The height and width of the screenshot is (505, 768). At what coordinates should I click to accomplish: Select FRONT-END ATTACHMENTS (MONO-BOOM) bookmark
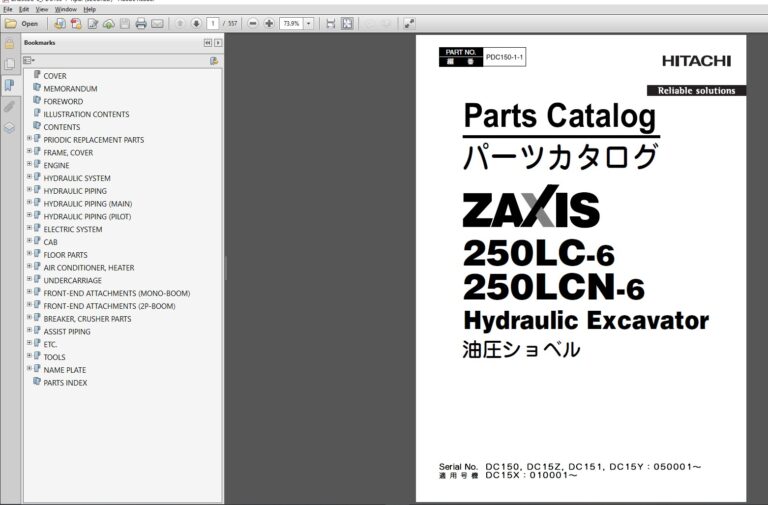coord(117,293)
